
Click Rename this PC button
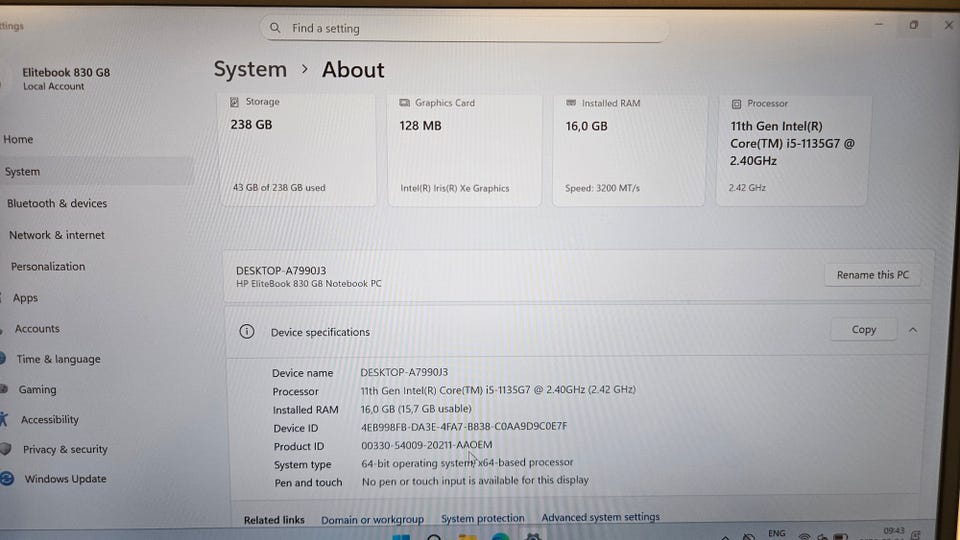point(872,275)
